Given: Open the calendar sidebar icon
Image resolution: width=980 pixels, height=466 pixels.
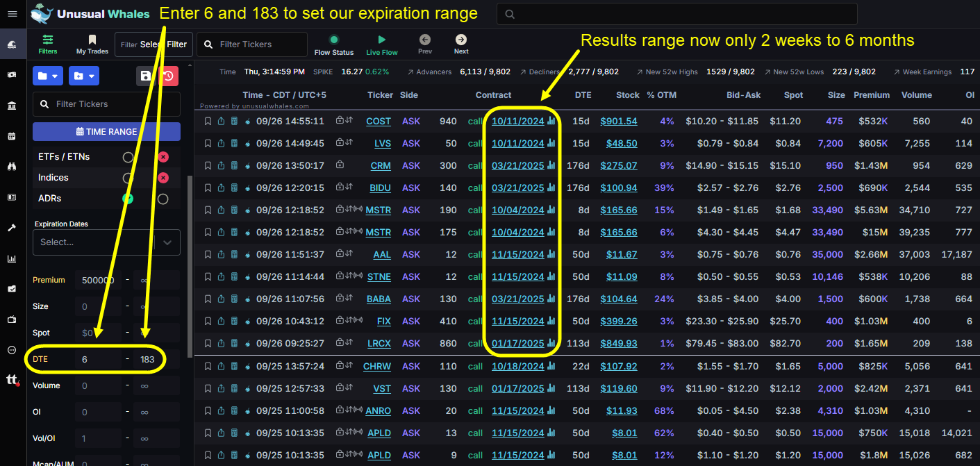Looking at the screenshot, I should click(12, 136).
